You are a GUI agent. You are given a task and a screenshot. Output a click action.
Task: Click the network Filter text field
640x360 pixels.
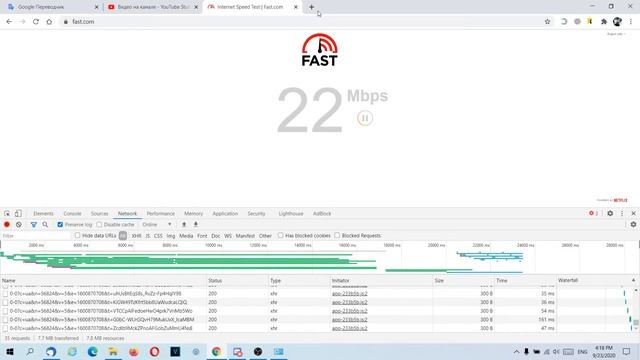pyautogui.click(x=36, y=236)
